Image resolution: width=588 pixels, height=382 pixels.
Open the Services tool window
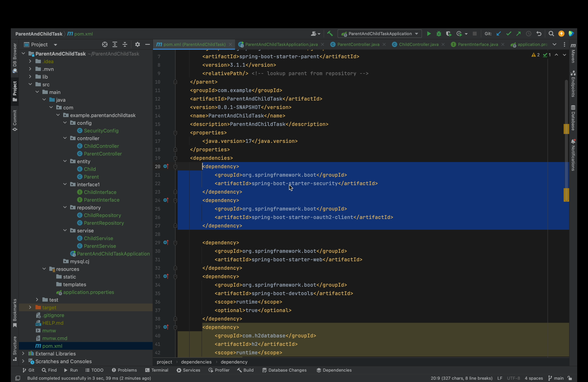(x=188, y=370)
